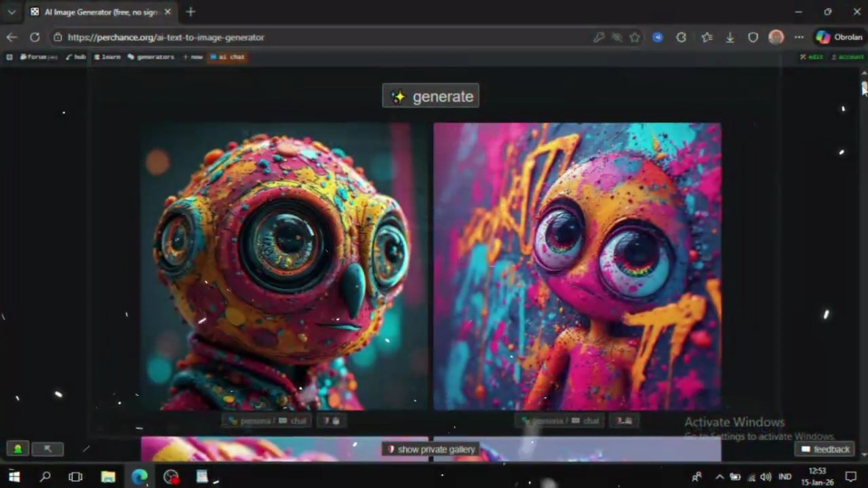
Task: Open the three-dot settings menu
Action: (x=799, y=37)
